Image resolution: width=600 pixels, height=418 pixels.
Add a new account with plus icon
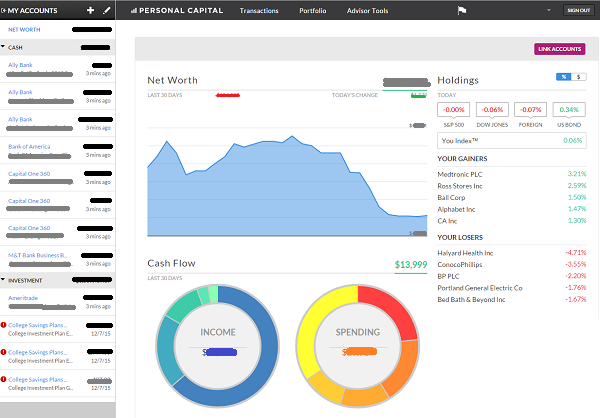pos(90,10)
